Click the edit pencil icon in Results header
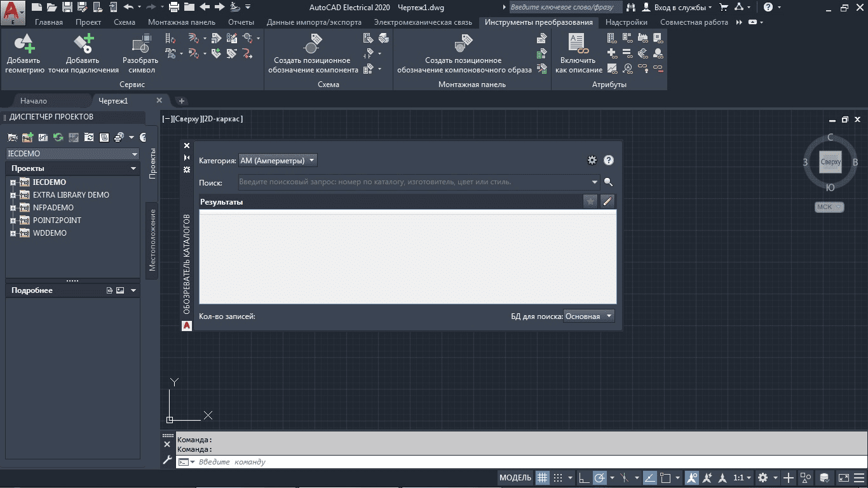Screen dimensions: 868x488 (607, 201)
